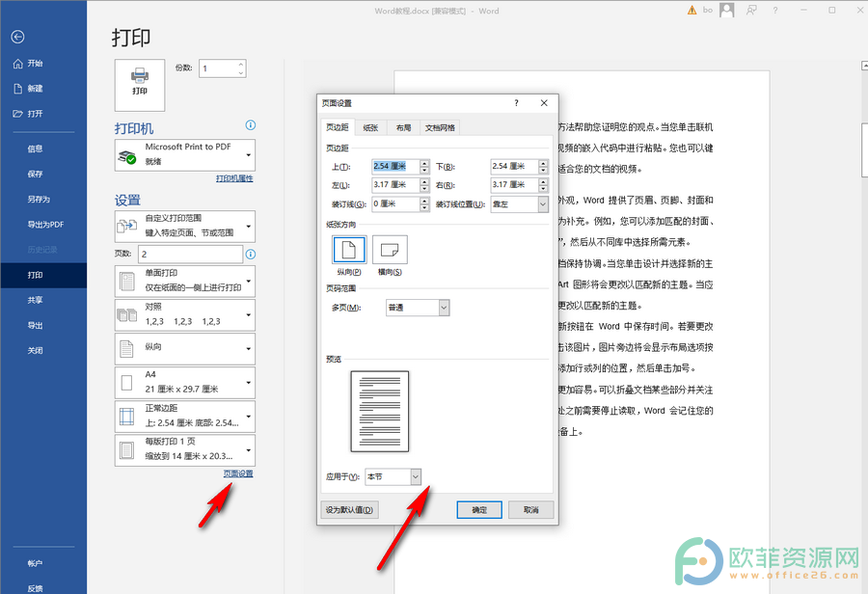Open the Apply to dropdown in dialog
Screen dimensions: 868x594
(393, 476)
